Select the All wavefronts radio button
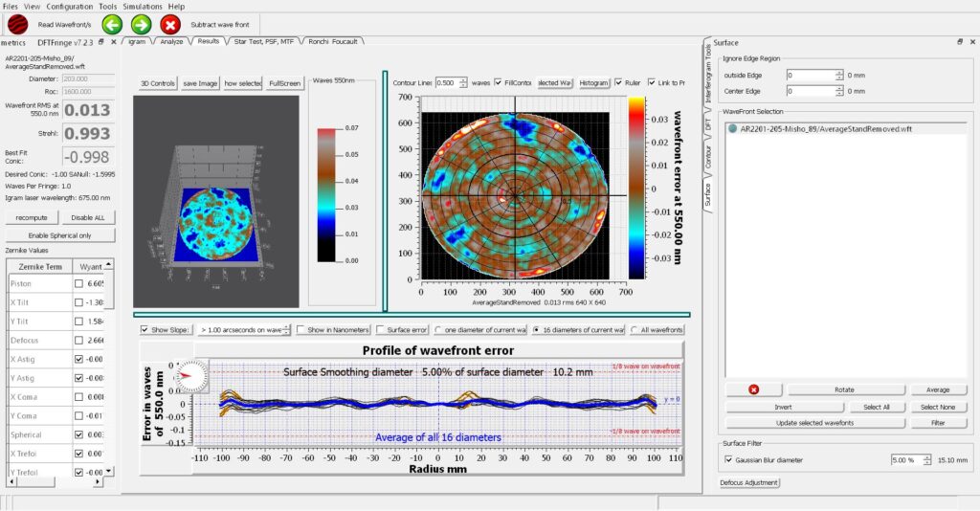 [x=635, y=330]
